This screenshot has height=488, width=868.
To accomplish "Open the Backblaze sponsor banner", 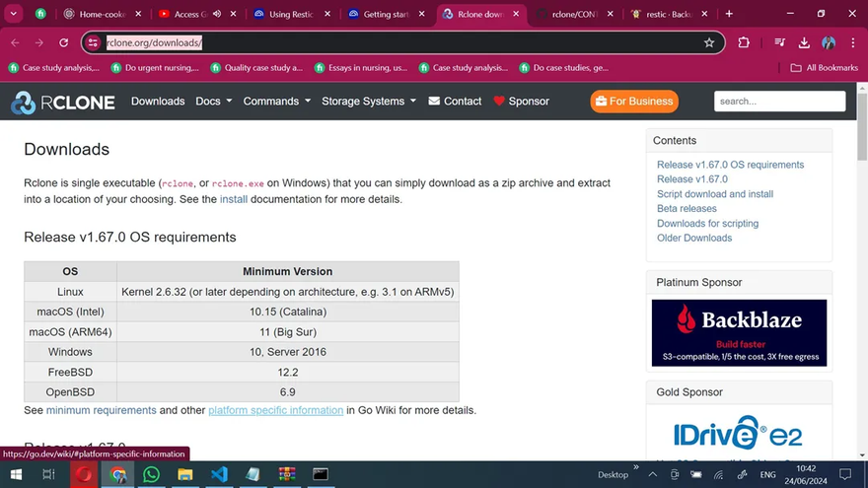I will (739, 333).
